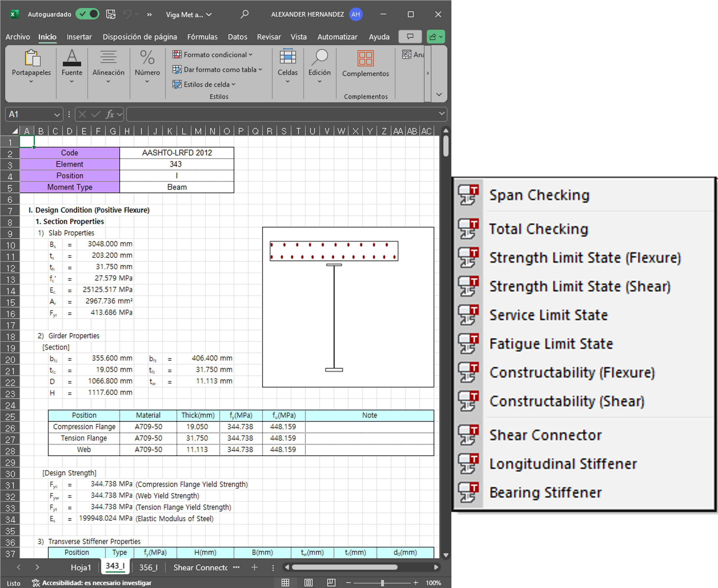Open Estilos de celda dropdown
This screenshot has height=588, width=718.
(204, 84)
